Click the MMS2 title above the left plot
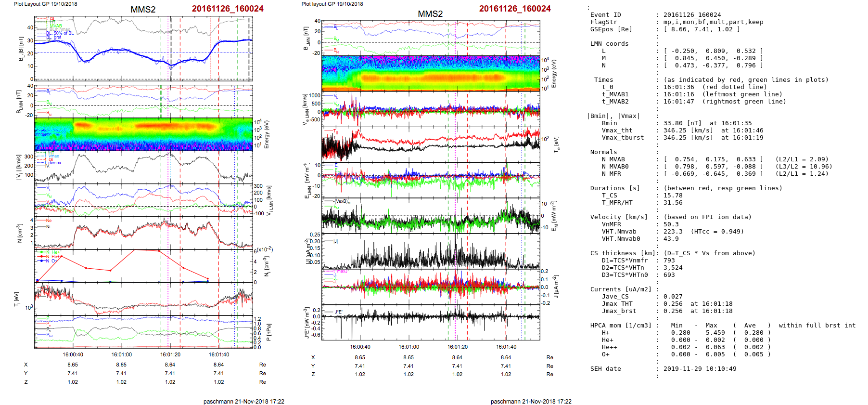Image resolution: width=868 pixels, height=405 pixels. [x=143, y=10]
